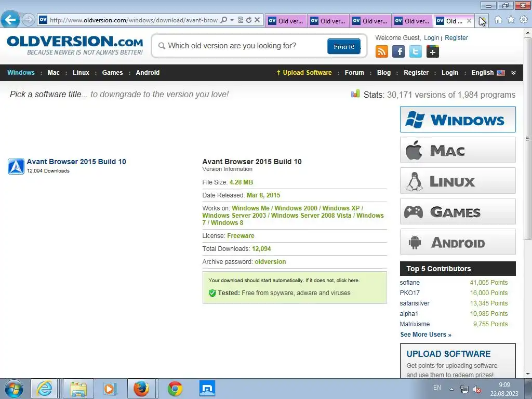Open the Android category banner

(458, 242)
